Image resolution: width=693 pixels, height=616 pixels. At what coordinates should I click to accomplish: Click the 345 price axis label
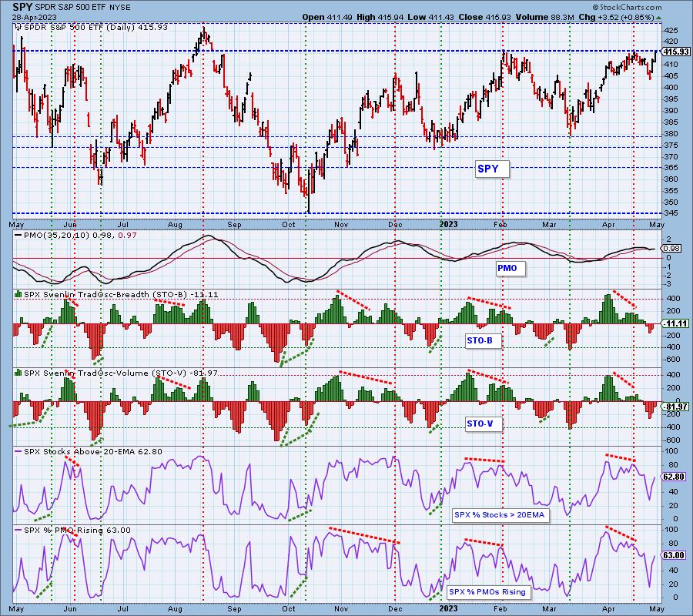tap(671, 214)
